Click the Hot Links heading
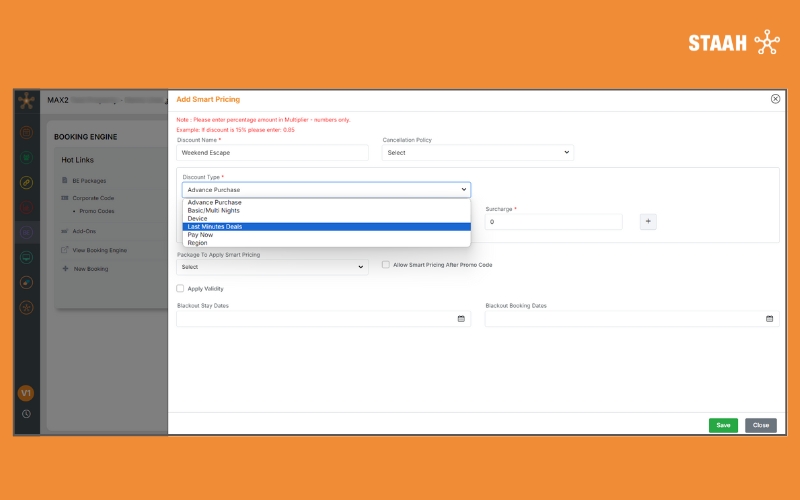 (x=78, y=160)
